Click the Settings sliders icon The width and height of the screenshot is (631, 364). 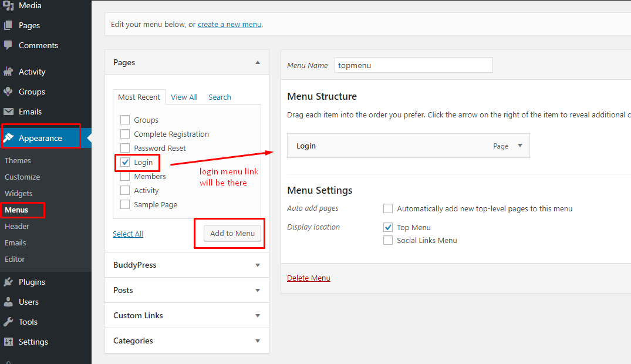pos(8,342)
